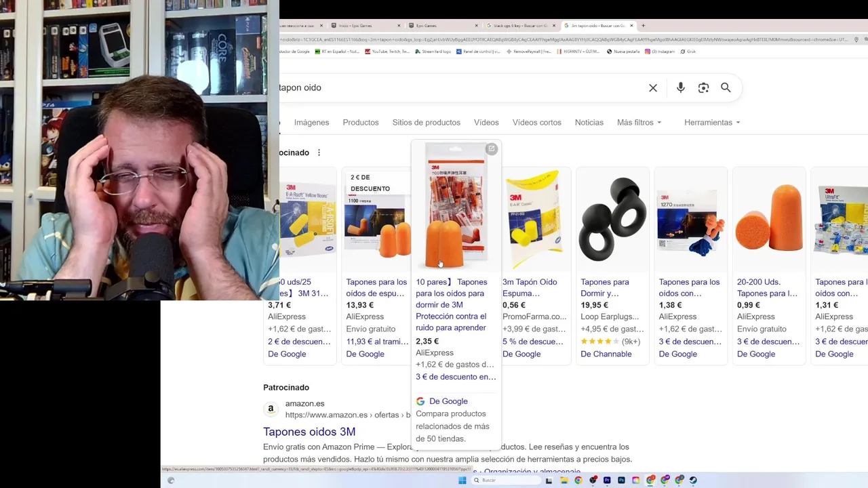Click the '3 € de descuento en...' offer text
Viewport: 868px width, 488px height.
click(456, 377)
